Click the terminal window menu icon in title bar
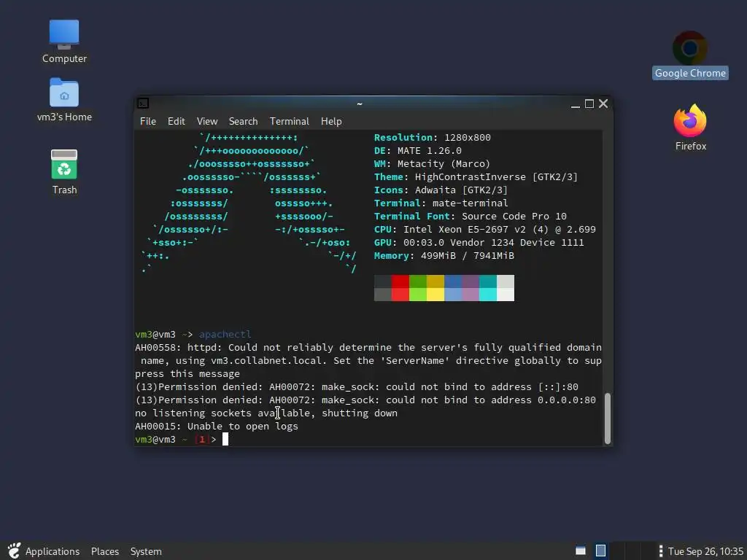The width and height of the screenshot is (747, 560). [x=142, y=103]
